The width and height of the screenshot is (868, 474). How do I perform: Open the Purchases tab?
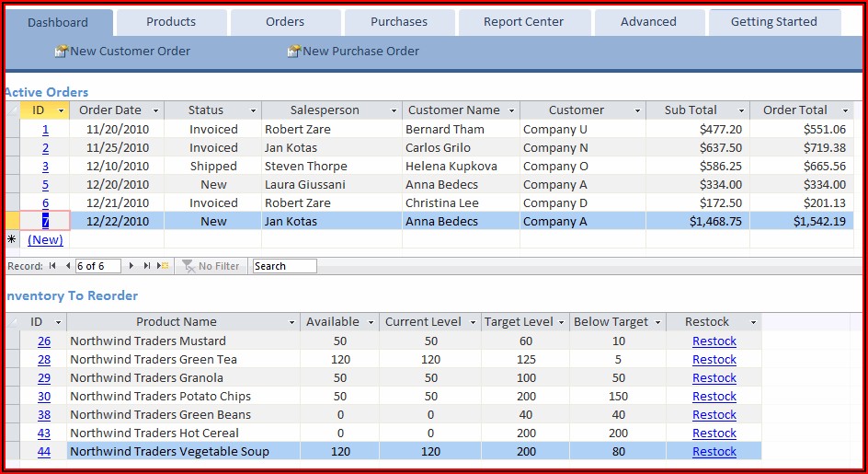click(x=398, y=22)
